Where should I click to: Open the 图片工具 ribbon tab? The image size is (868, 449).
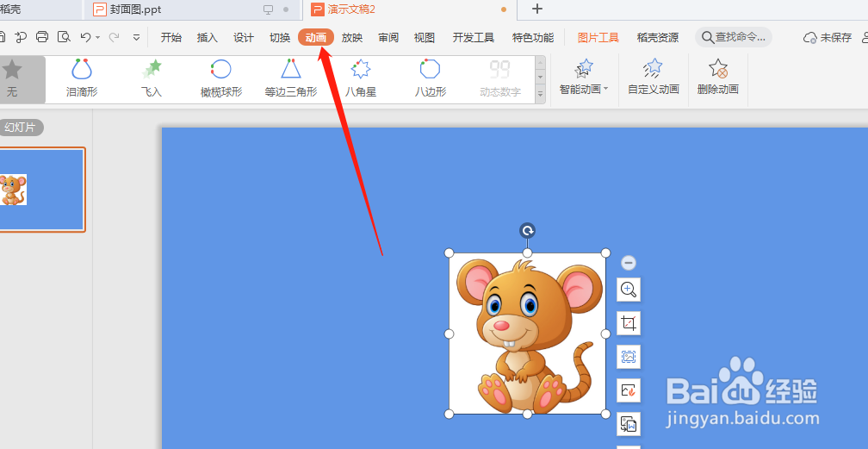point(598,38)
